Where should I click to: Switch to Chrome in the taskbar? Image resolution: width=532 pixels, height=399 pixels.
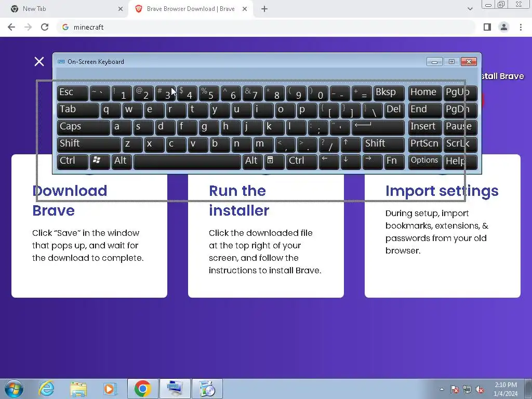[142, 389]
